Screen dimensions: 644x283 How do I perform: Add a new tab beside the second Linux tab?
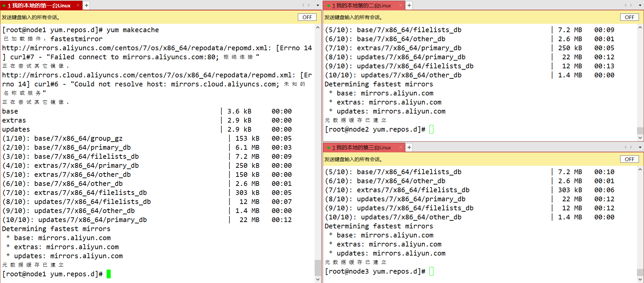point(409,5)
